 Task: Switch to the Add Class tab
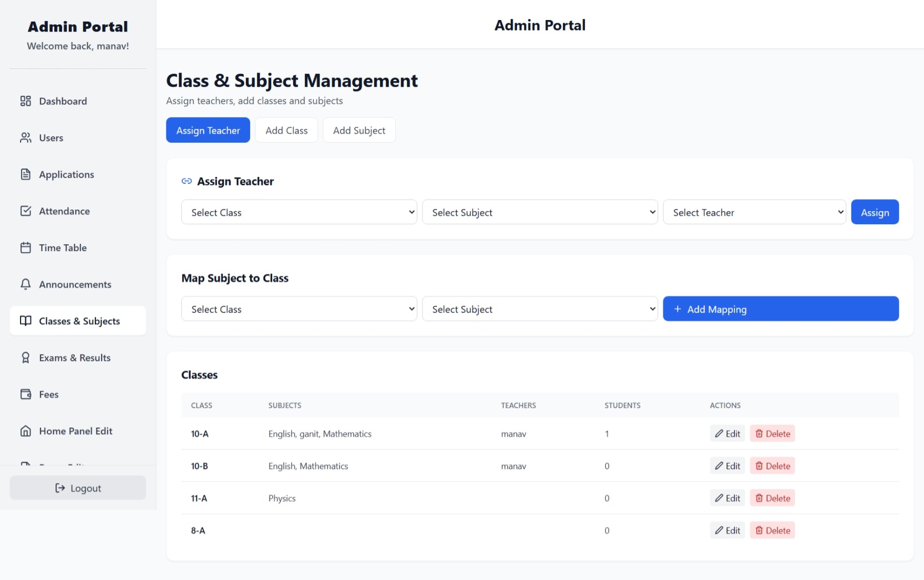pyautogui.click(x=286, y=130)
